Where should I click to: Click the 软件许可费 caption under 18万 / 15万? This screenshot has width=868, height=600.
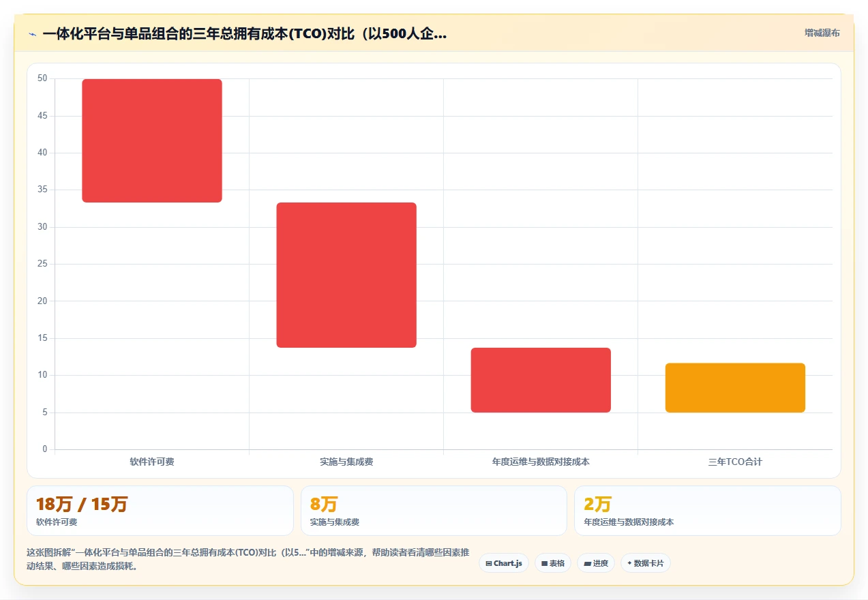57,522
